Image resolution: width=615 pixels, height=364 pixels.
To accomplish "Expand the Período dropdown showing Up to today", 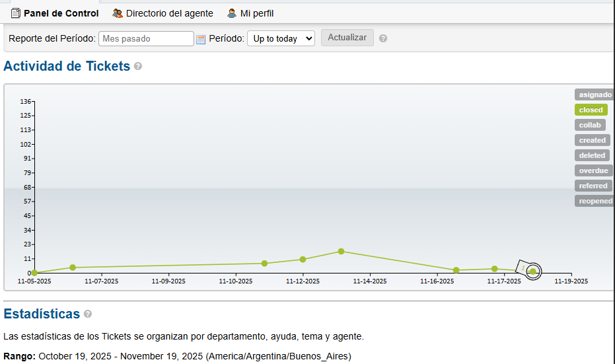I will 281,39.
